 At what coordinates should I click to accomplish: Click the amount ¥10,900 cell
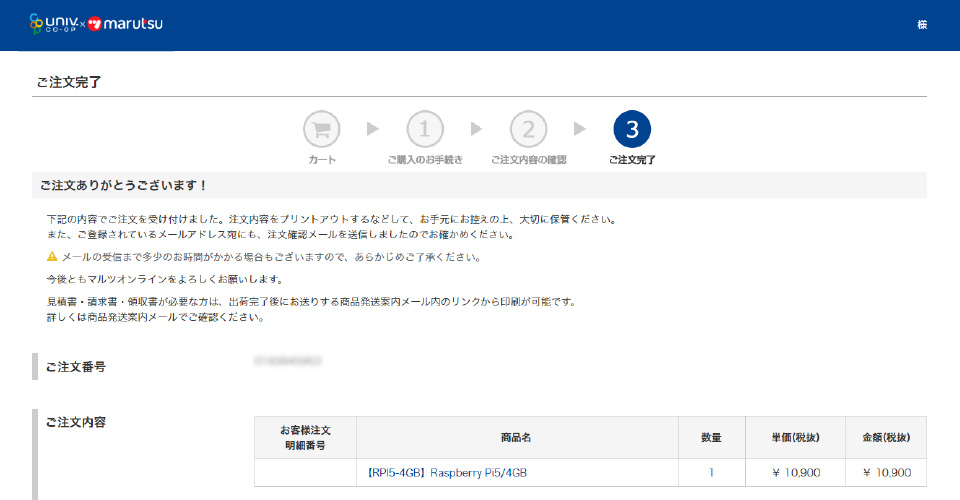coord(886,472)
